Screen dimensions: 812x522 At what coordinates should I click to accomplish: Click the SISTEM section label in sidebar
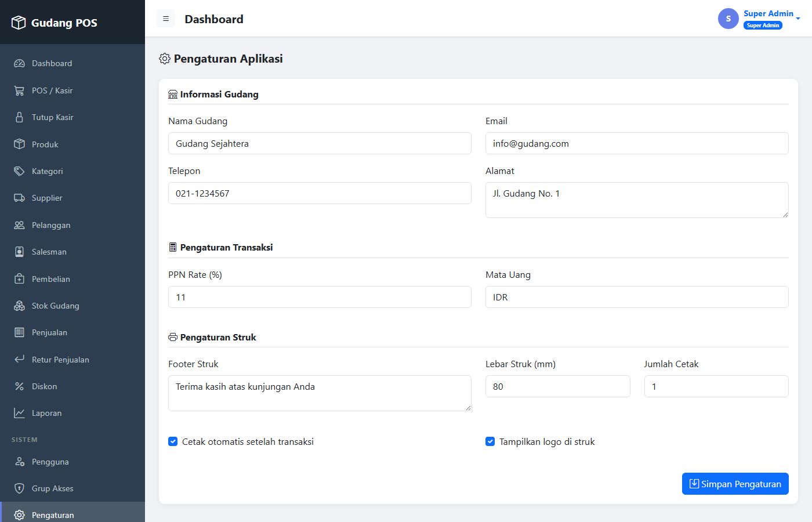(x=24, y=440)
